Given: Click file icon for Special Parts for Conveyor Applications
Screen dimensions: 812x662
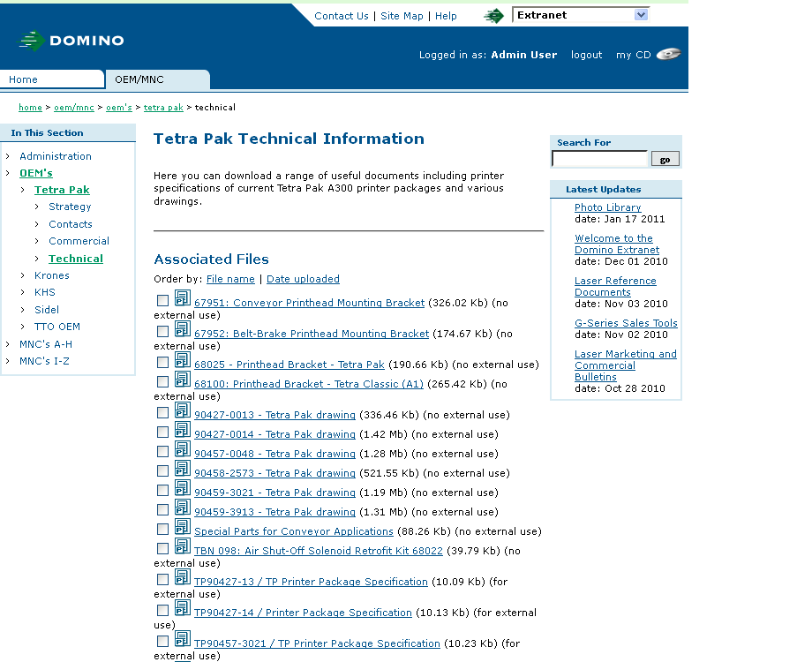Looking at the screenshot, I should 182,527.
